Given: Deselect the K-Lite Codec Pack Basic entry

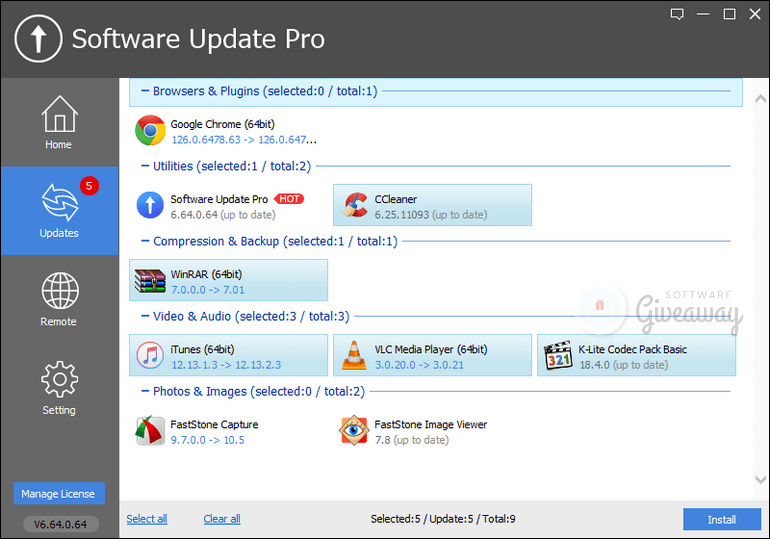Looking at the screenshot, I should pos(636,355).
